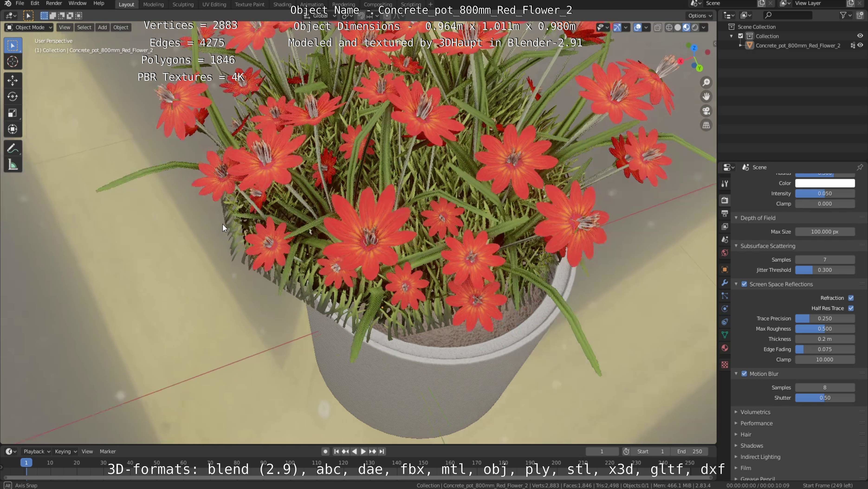The width and height of the screenshot is (868, 489).
Task: Click the play animation button
Action: point(363,451)
